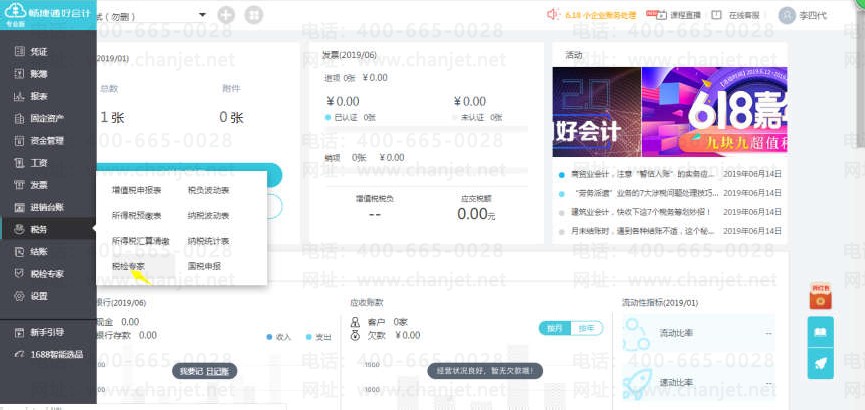Click the orange speaker announcement icon
Viewport: 865px width, 410px height.
[553, 14]
